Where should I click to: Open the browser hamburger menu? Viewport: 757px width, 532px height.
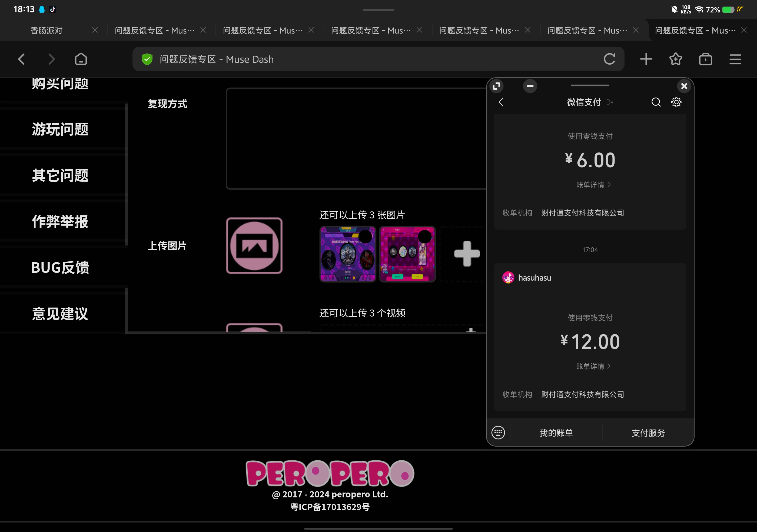pos(735,59)
